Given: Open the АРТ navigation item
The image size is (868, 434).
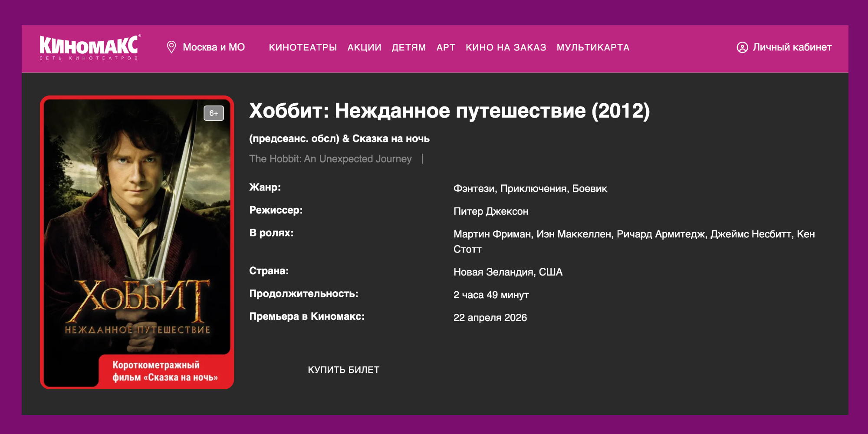Looking at the screenshot, I should pyautogui.click(x=446, y=47).
